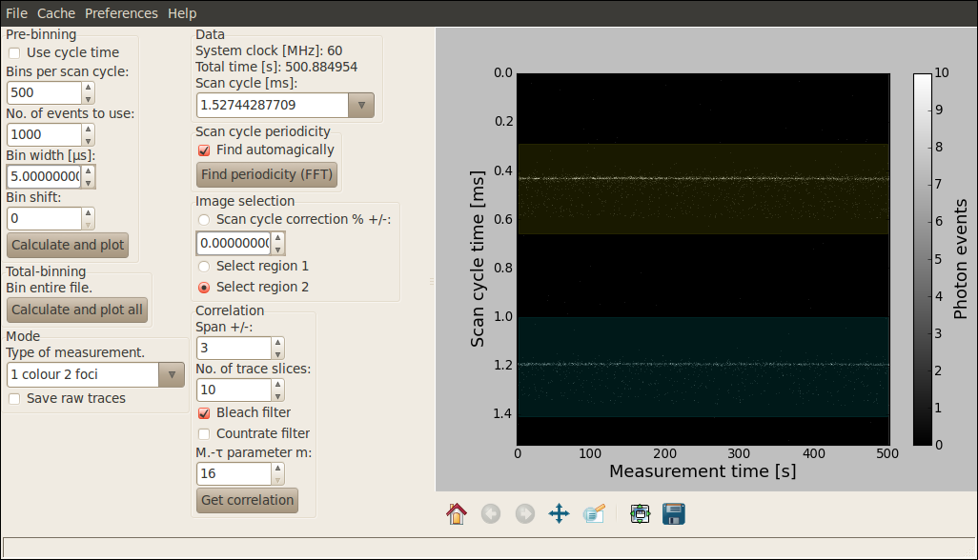This screenshot has width=978, height=560.
Task: Click the Find periodicity (FFT) button
Action: tap(267, 175)
